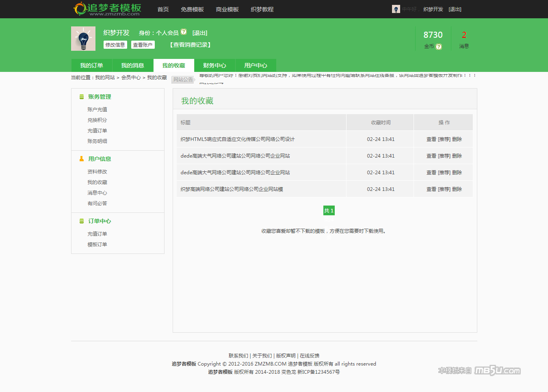Click the small user avatar in top bar
Screen dimensions: 548x392
pos(396,9)
